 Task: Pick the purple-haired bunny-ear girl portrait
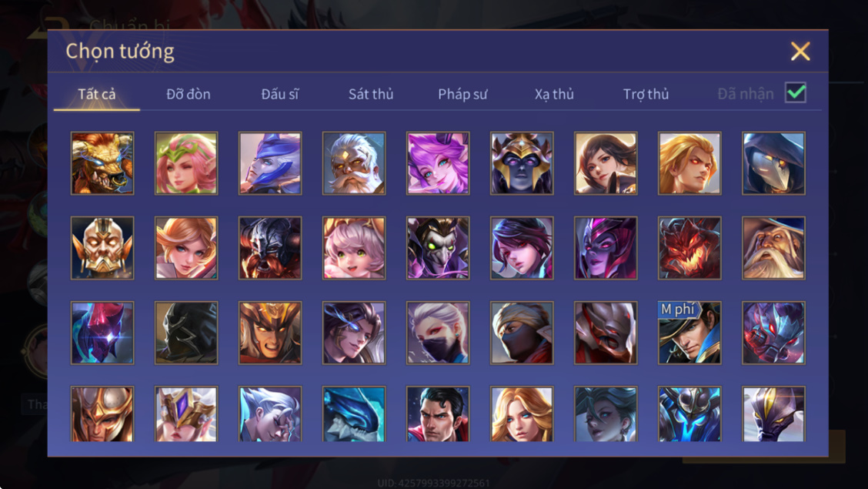pyautogui.click(x=438, y=163)
